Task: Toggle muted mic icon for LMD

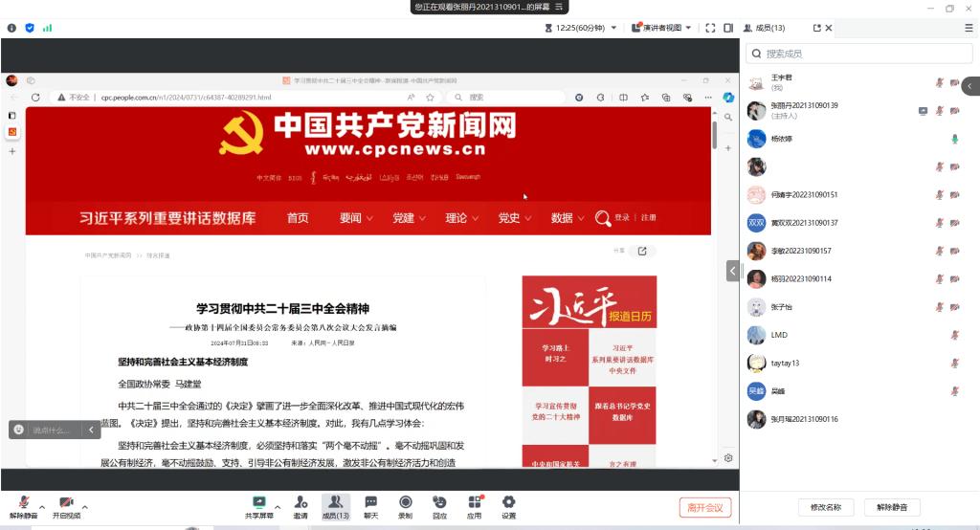Action: click(954, 335)
